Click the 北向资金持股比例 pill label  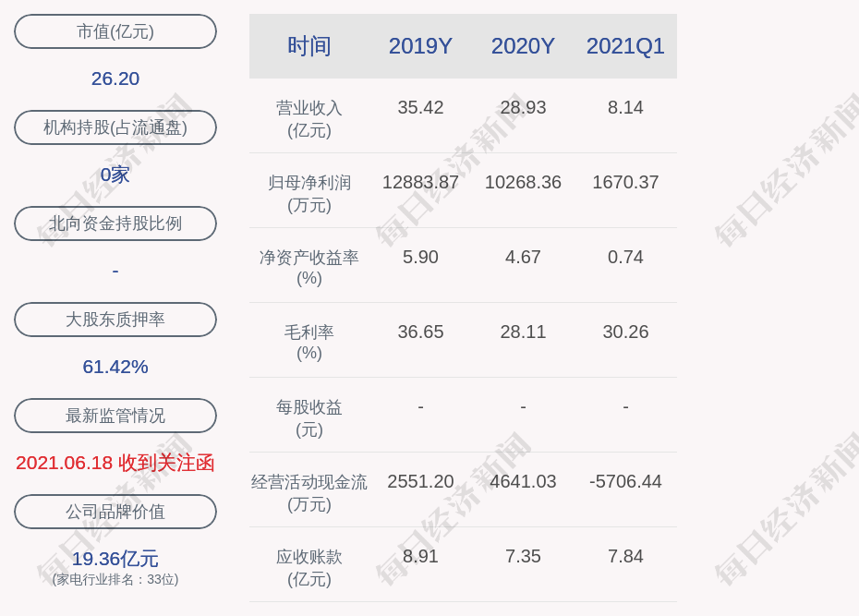[x=115, y=223]
